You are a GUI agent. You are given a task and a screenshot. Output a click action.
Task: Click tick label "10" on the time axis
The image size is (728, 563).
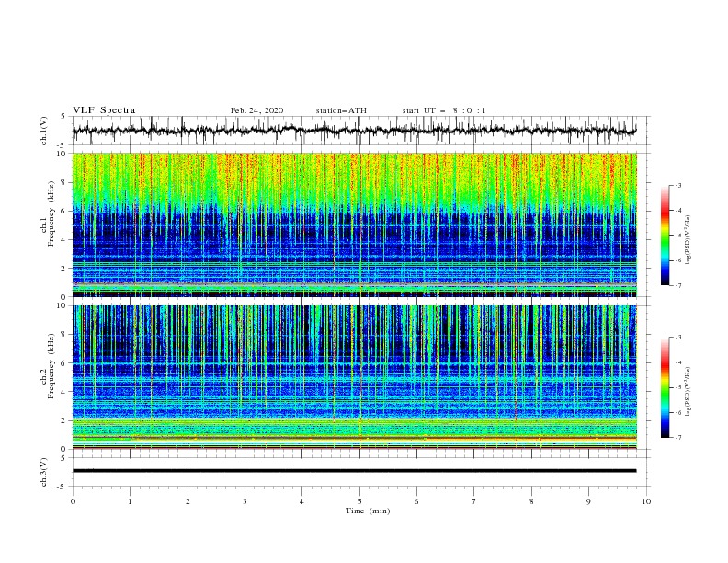(646, 501)
